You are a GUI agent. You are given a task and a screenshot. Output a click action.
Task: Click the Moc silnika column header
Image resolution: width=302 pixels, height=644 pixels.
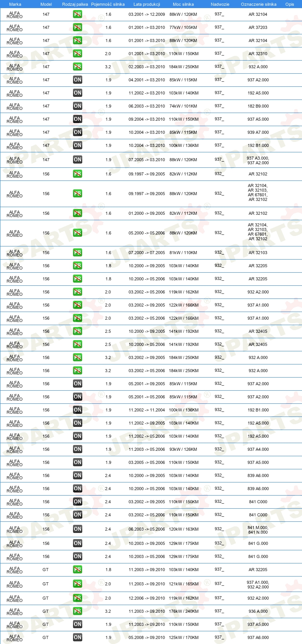click(183, 4)
